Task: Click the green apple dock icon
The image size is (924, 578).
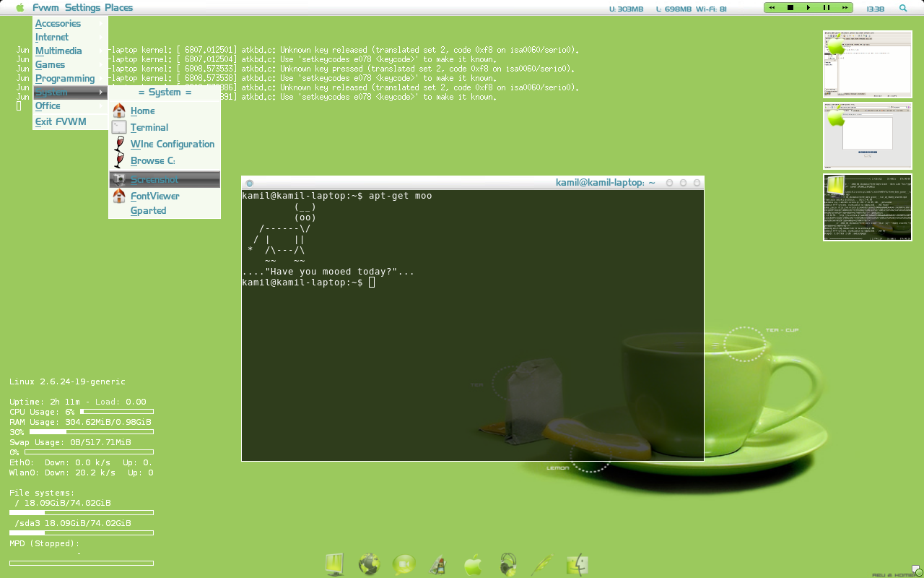Action: coord(473,565)
